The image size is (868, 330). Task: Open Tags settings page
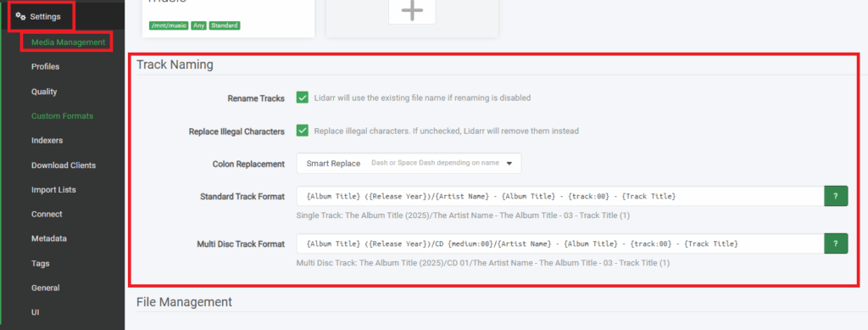tap(41, 264)
